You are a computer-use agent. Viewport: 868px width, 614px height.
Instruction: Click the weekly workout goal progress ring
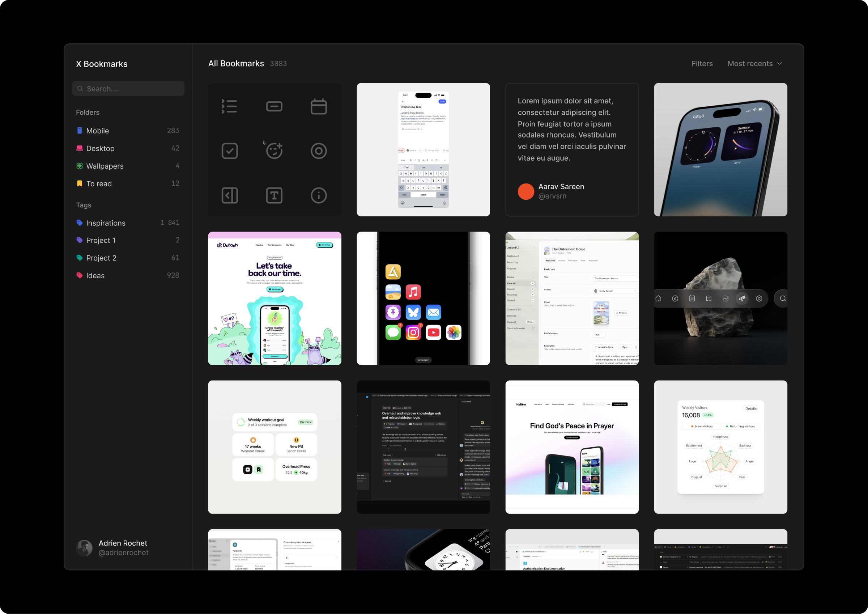point(240,422)
